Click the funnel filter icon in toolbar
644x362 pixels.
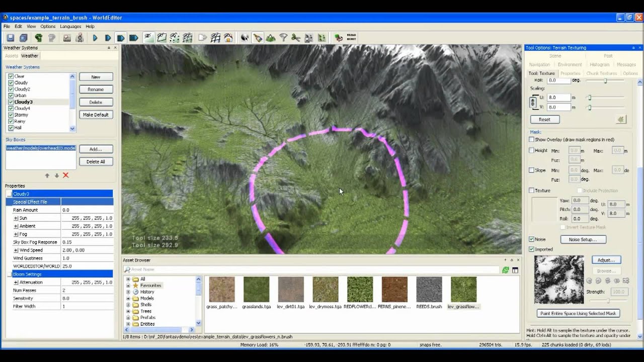pos(283,38)
